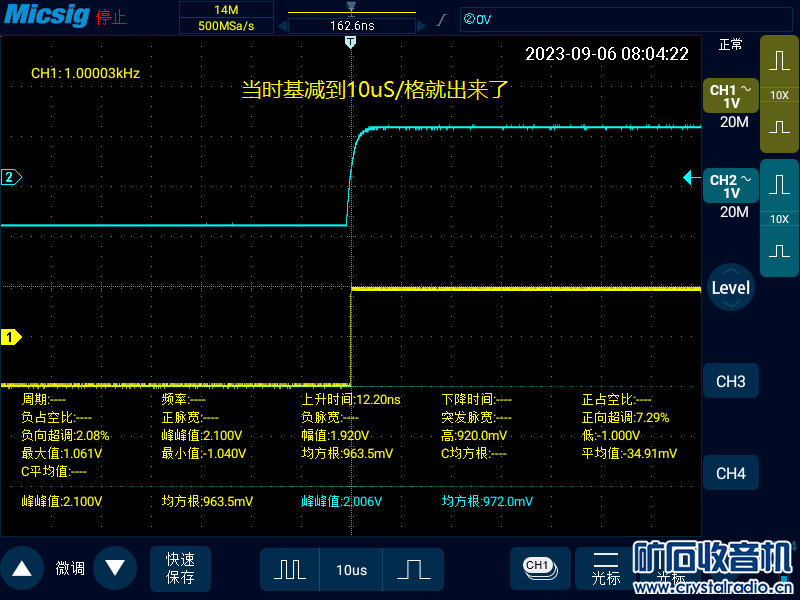The width and height of the screenshot is (800, 600).
Task: Toggle the 微调 fine adjustment label
Action: (70, 568)
